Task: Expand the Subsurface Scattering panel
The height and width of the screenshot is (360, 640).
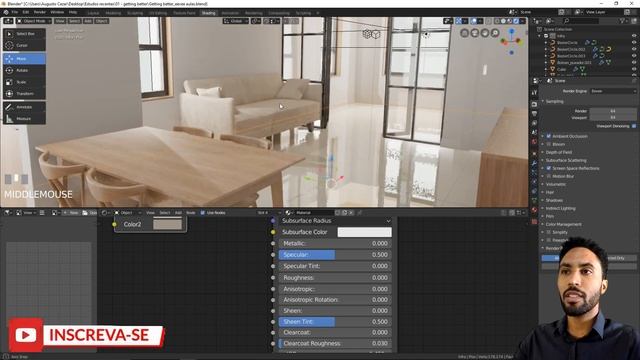Action: pos(566,160)
